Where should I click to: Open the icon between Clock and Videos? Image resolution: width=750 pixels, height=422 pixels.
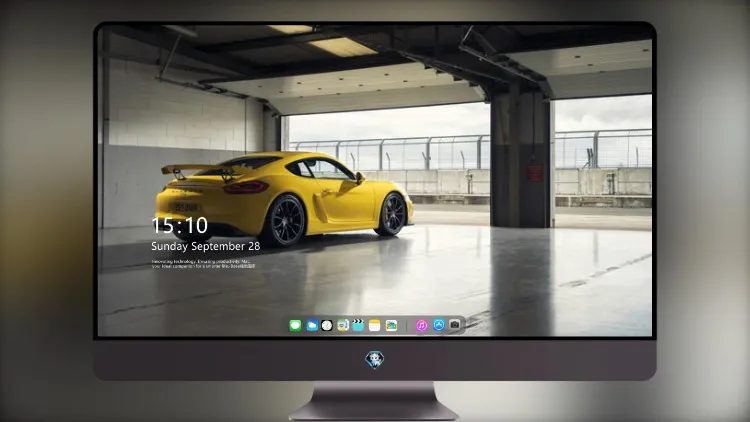point(343,326)
